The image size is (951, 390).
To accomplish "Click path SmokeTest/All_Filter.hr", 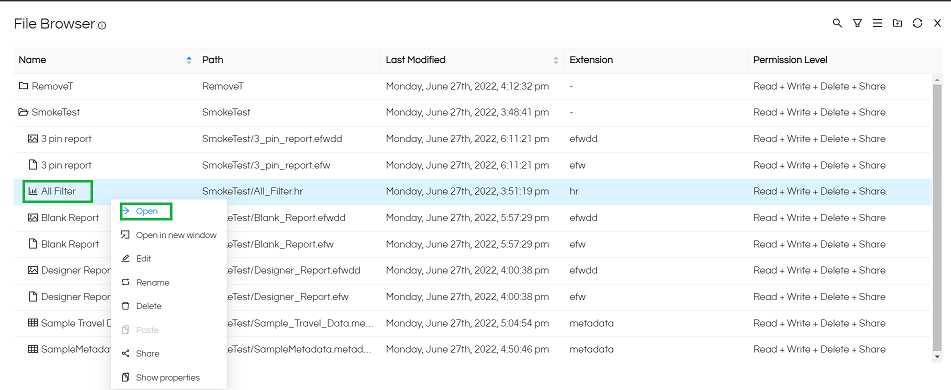I will coord(252,192).
